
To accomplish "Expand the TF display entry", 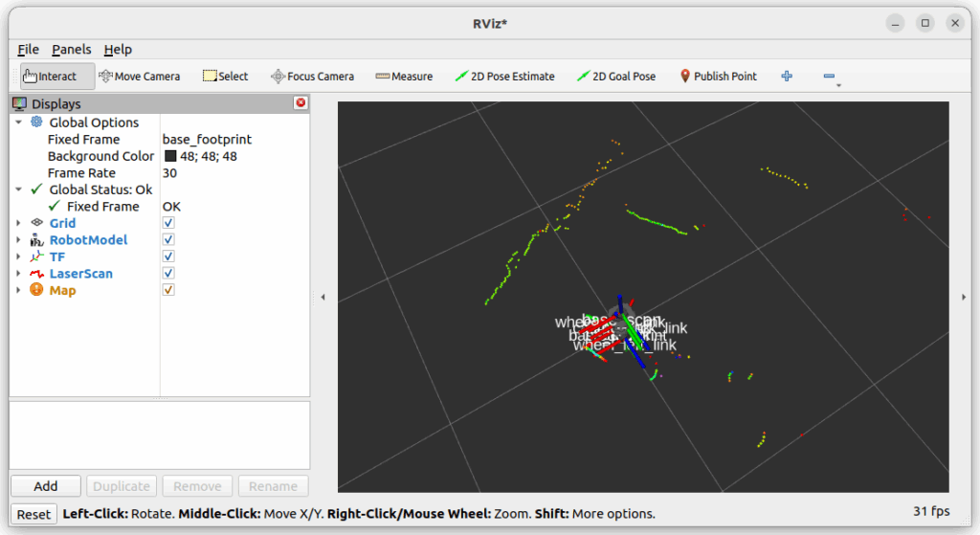I will 18,256.
